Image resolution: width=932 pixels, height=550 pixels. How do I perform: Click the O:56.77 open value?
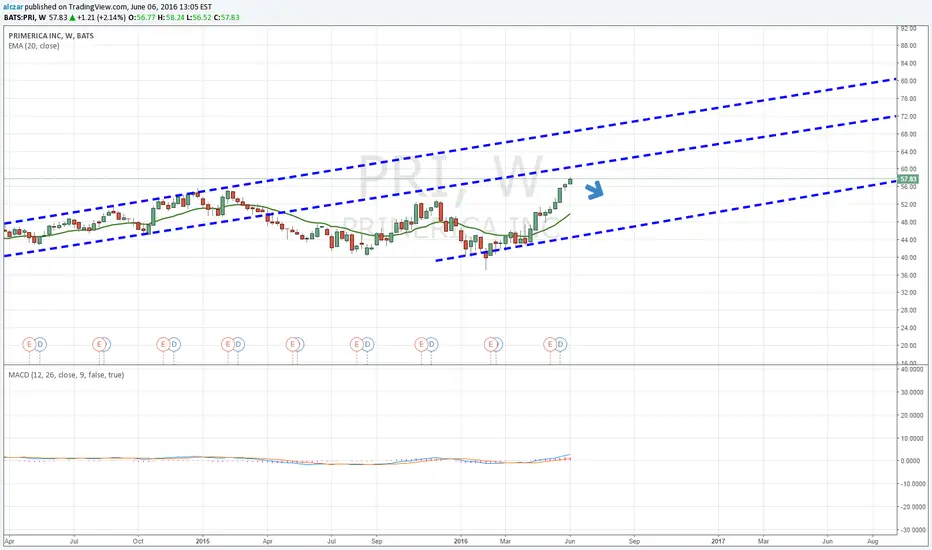pyautogui.click(x=143, y=17)
